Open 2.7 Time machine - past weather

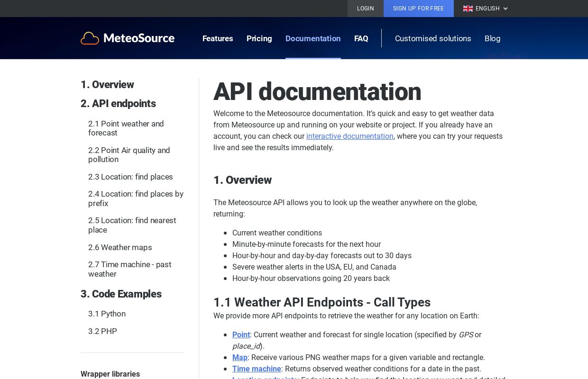[129, 269]
